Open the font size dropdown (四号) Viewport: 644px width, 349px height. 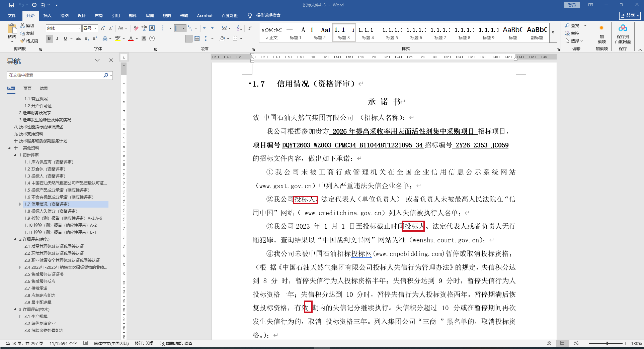(96, 28)
